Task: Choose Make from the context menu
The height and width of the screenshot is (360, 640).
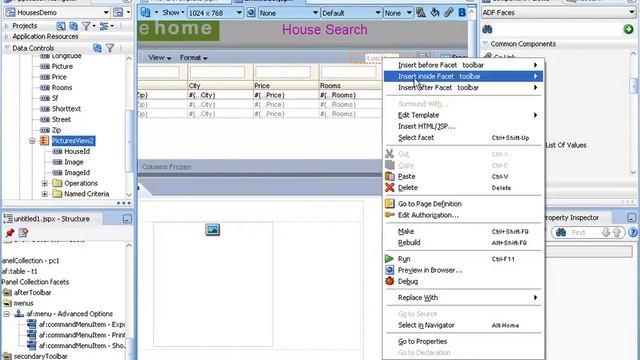Action: click(x=463, y=231)
